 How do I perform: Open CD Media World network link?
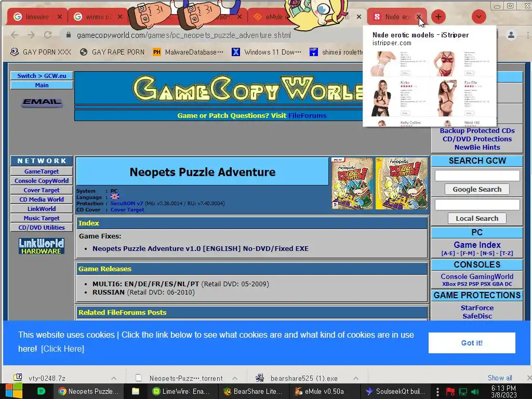(42, 199)
